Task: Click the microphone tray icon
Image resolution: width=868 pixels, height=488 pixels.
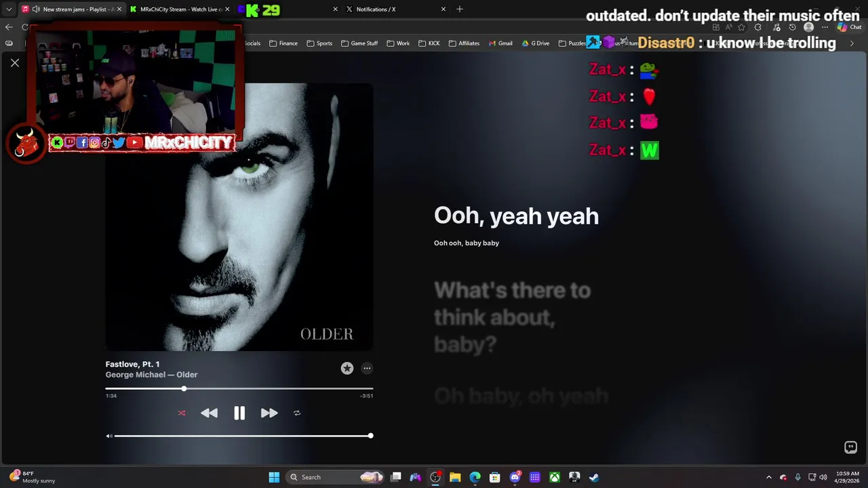Action: [797, 477]
